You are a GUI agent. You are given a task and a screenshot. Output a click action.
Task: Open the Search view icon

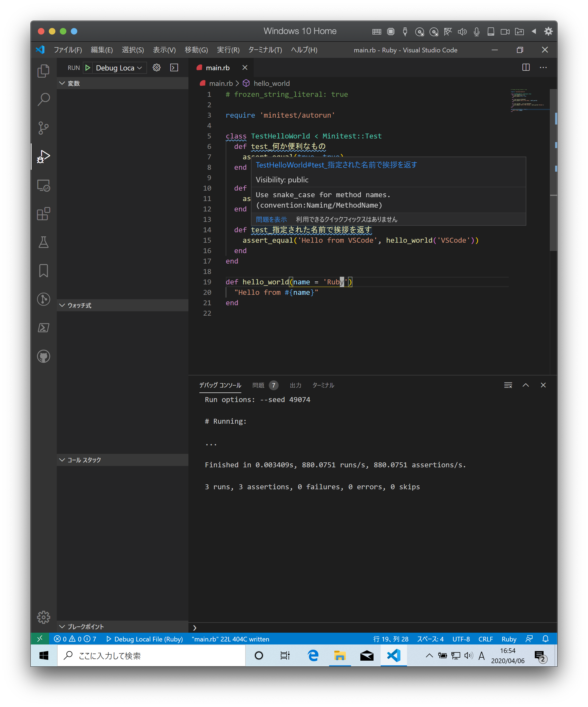pos(43,99)
